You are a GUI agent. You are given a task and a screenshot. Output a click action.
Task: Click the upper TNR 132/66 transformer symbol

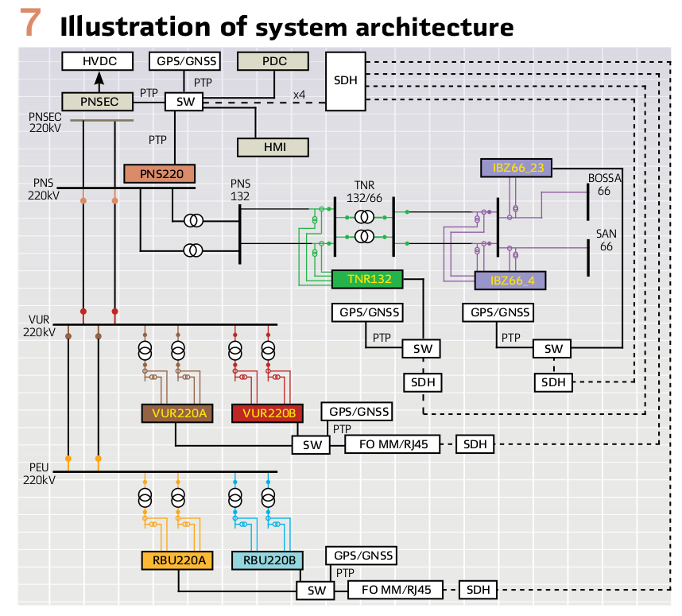pos(365,217)
